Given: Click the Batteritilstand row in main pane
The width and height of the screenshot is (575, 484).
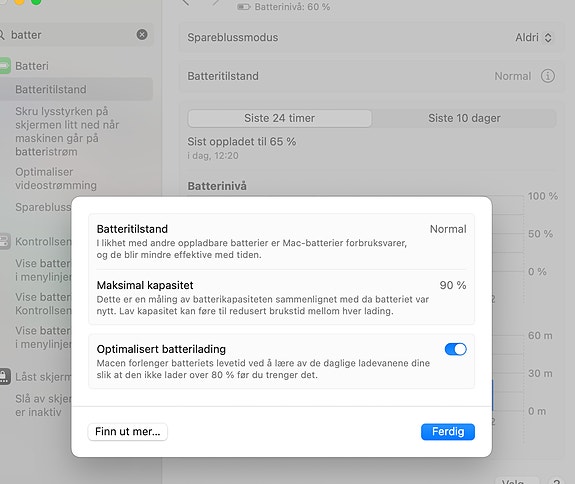Looking at the screenshot, I should click(371, 76).
